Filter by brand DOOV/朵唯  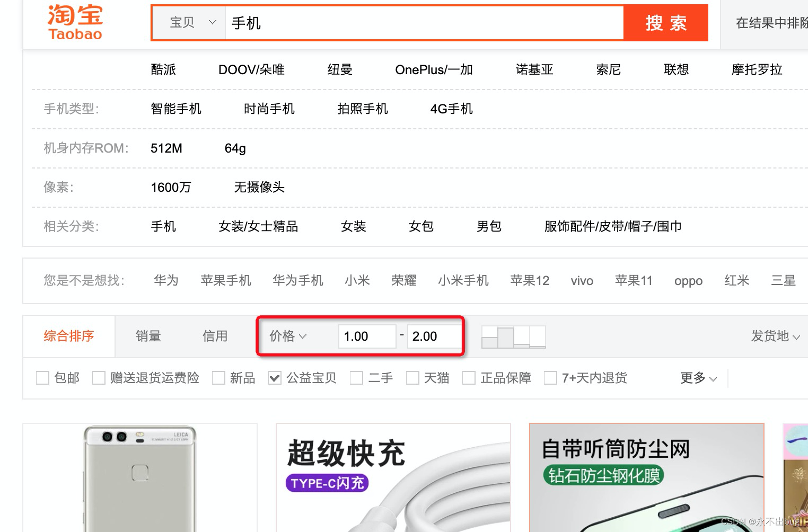coord(251,69)
